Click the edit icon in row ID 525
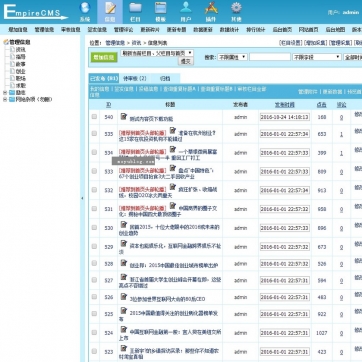 [x=124, y=311]
